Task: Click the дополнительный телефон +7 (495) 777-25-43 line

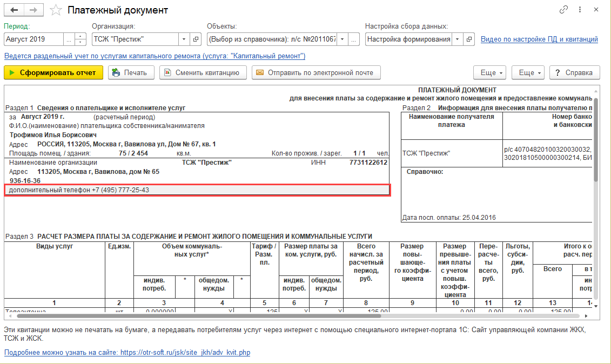Action: pyautogui.click(x=197, y=190)
